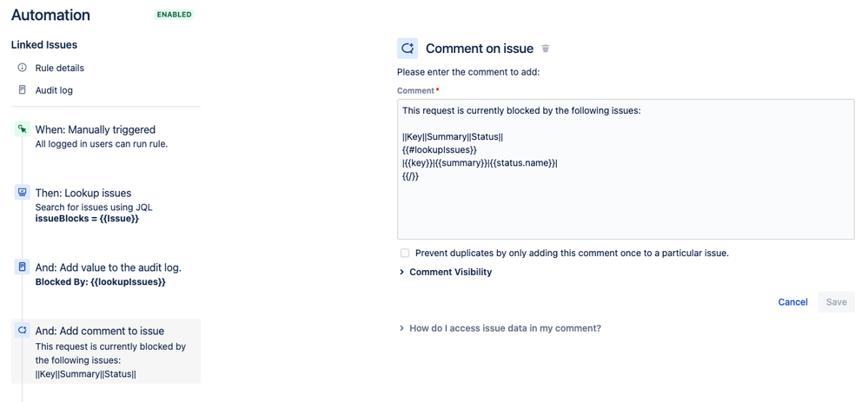This screenshot has height=402, width=868.
Task: Expand the Comment Visibility section
Action: pyautogui.click(x=446, y=272)
